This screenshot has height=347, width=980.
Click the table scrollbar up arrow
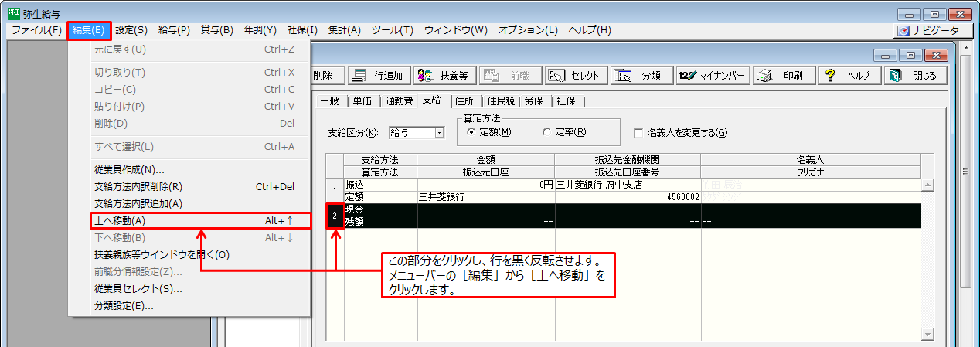pos(928,185)
